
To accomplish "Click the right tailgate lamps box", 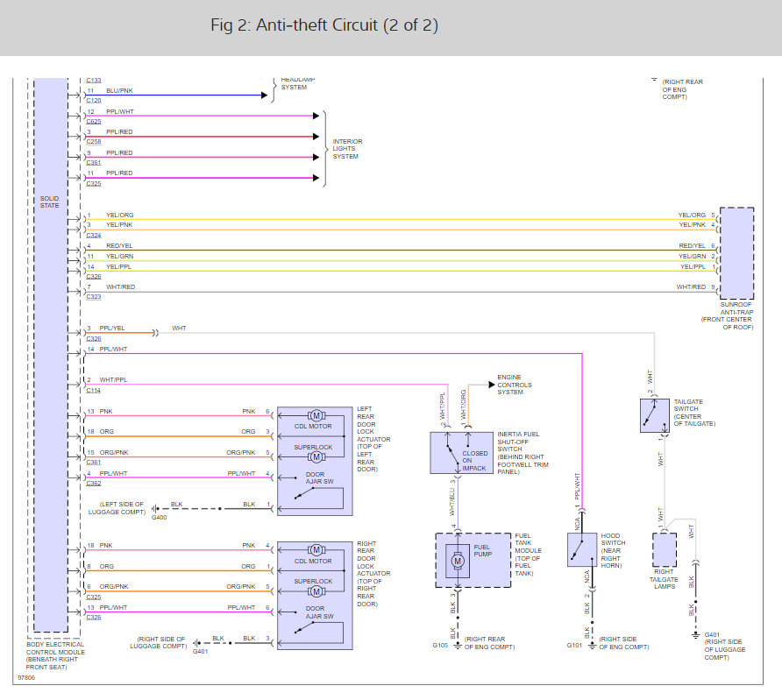I will [665, 549].
